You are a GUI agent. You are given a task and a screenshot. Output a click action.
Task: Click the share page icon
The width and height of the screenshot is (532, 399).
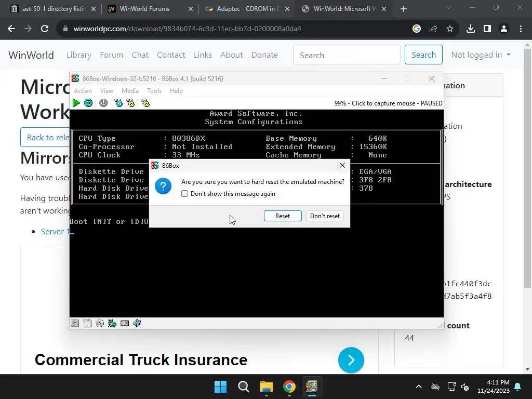pyautogui.click(x=433, y=29)
